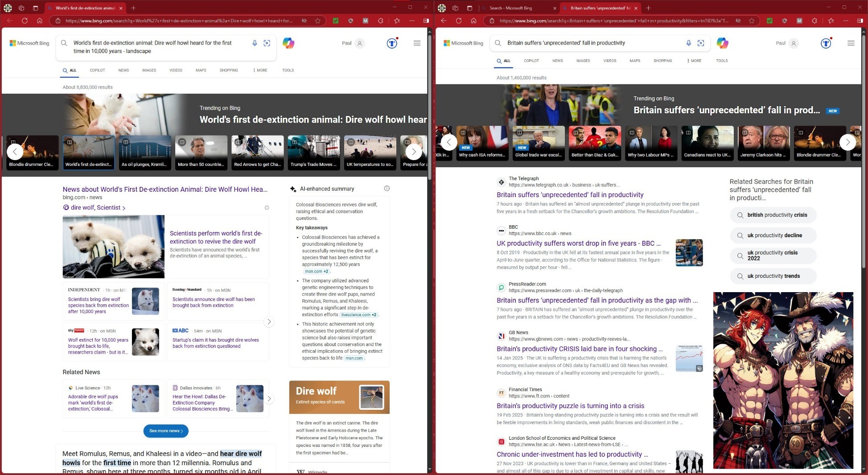Open Paul account profile in productivity window
Viewport: 868px width, 475px height.
click(x=787, y=43)
